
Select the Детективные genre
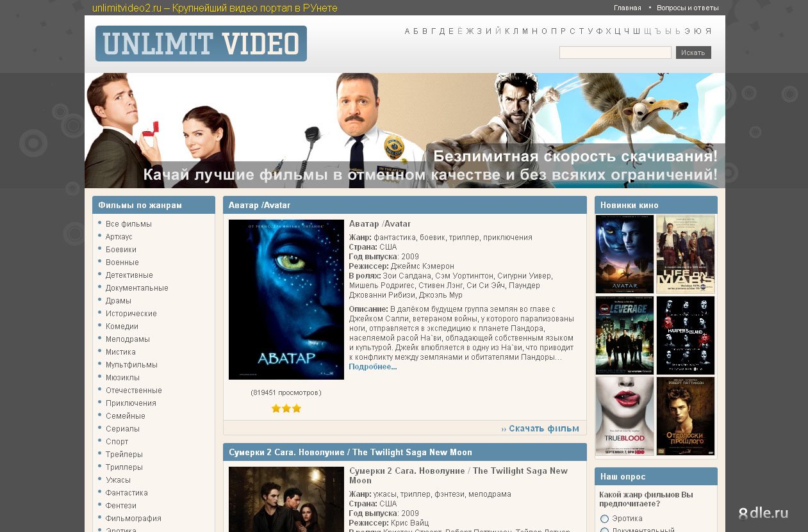129,275
